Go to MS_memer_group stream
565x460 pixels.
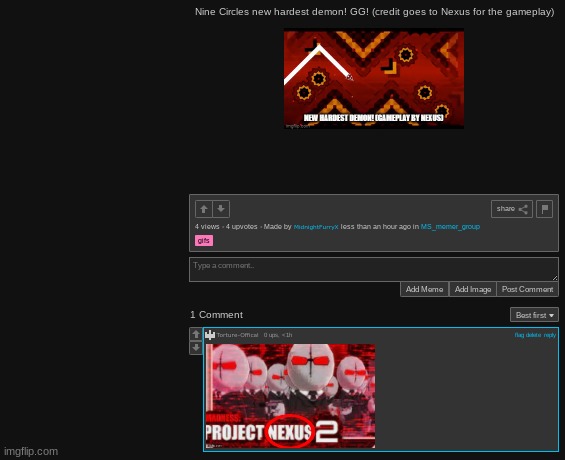point(450,227)
